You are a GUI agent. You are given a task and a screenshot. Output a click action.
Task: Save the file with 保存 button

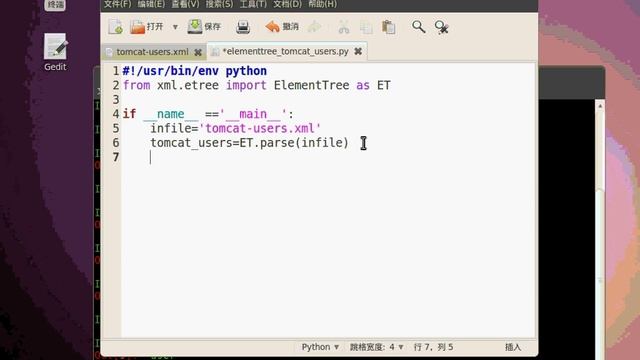click(x=204, y=27)
